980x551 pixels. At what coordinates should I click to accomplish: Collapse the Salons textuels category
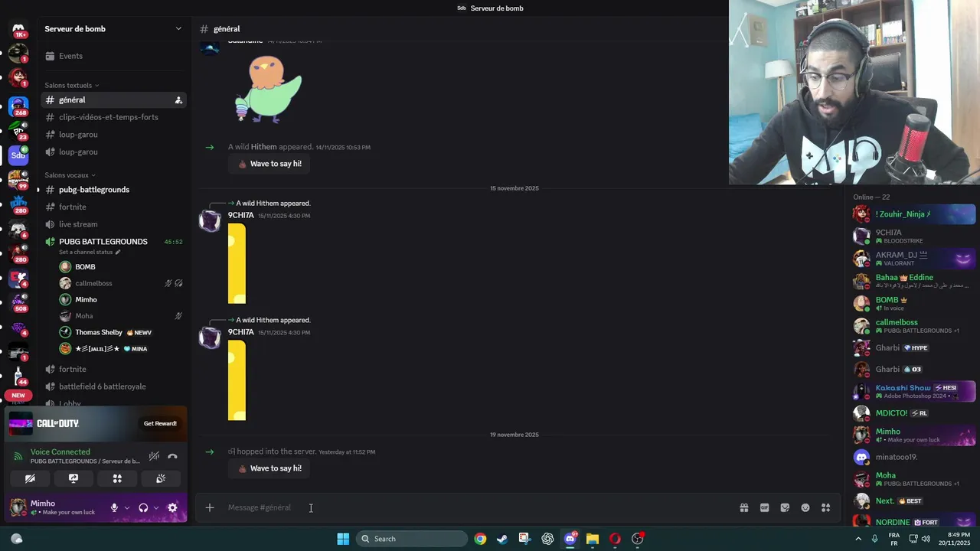tap(72, 85)
